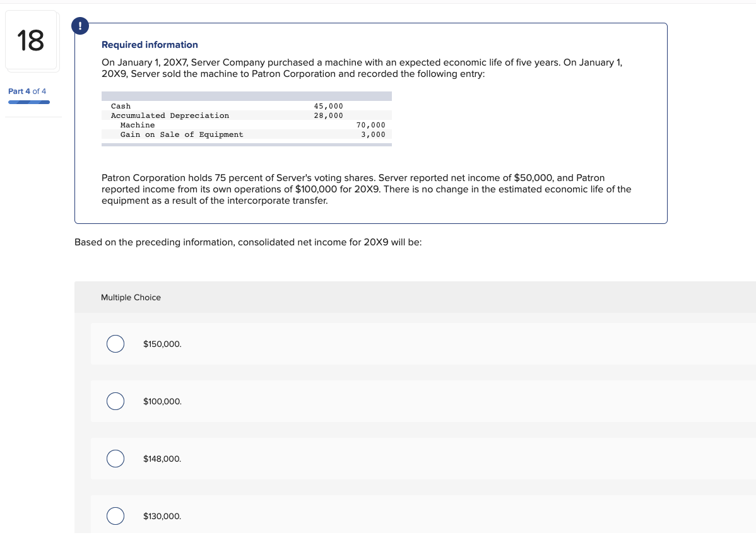Viewport: 756px width, 545px height.
Task: Click the Gain on Sale of Equipment row
Action: [246, 134]
